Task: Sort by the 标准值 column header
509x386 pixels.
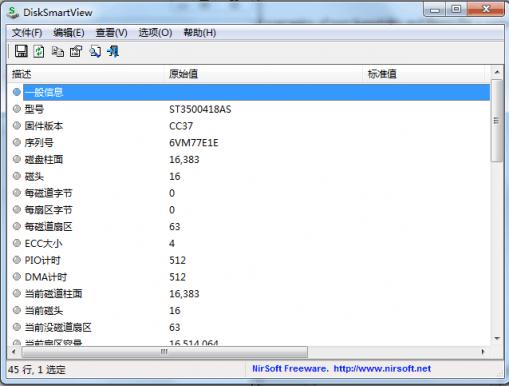Action: (423, 74)
